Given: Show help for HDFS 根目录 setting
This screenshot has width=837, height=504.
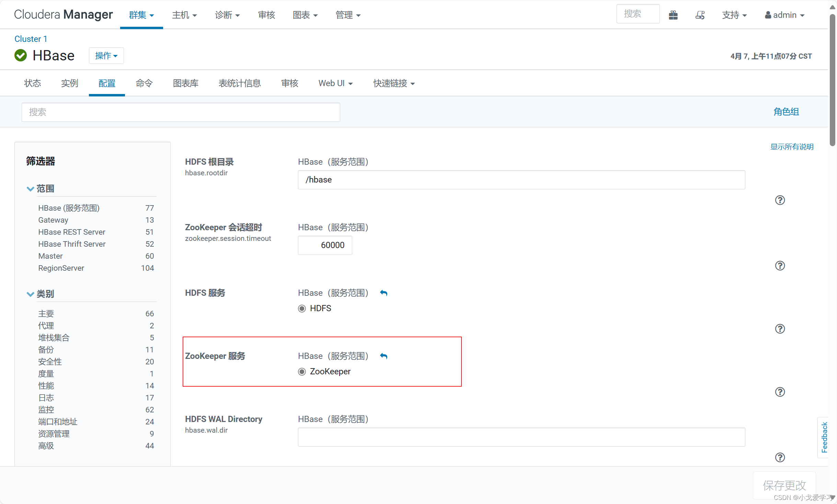Looking at the screenshot, I should click(780, 200).
